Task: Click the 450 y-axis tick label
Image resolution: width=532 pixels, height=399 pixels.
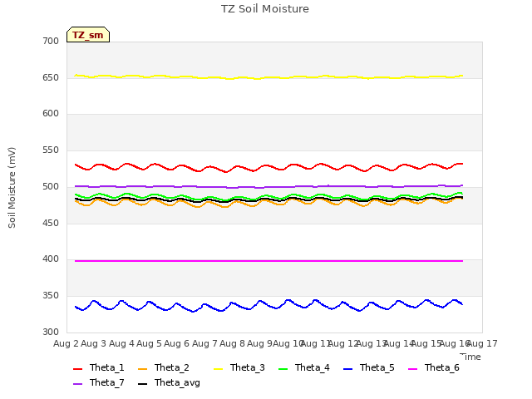Action: [51, 224]
